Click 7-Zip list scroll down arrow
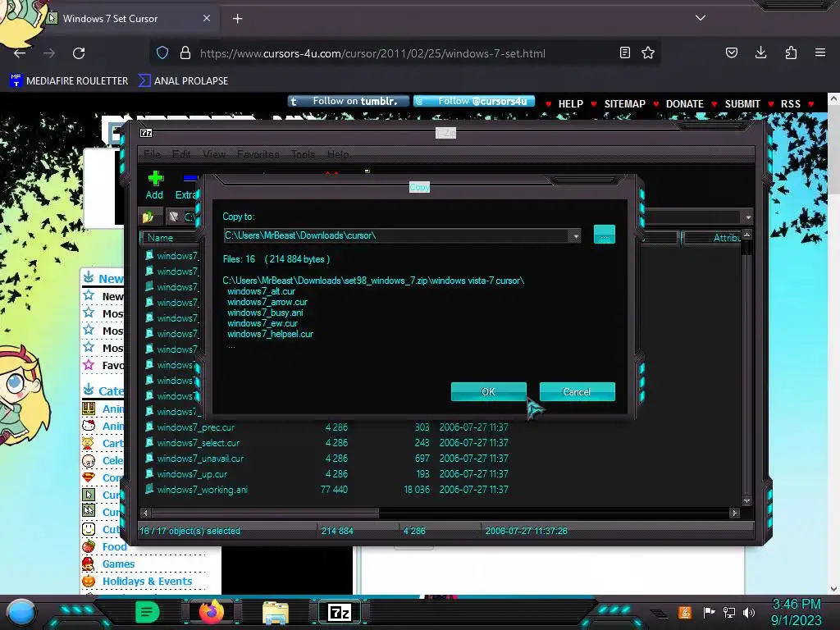This screenshot has height=630, width=840. click(x=746, y=501)
